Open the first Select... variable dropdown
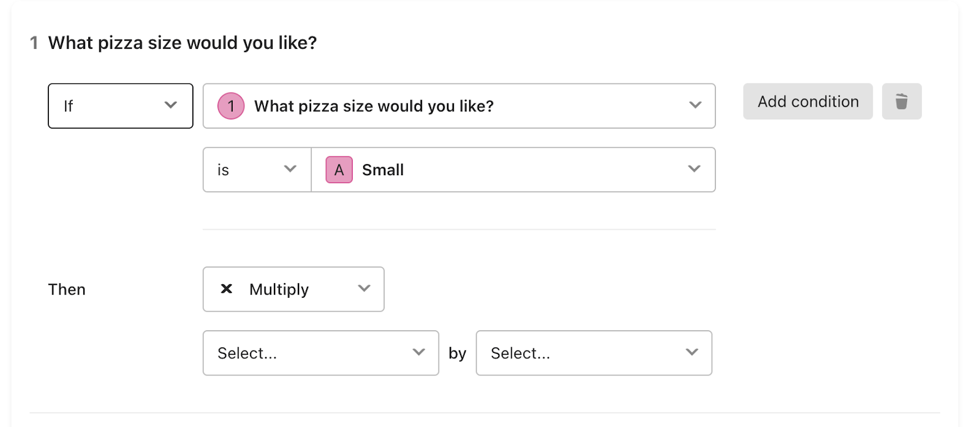 pos(321,353)
